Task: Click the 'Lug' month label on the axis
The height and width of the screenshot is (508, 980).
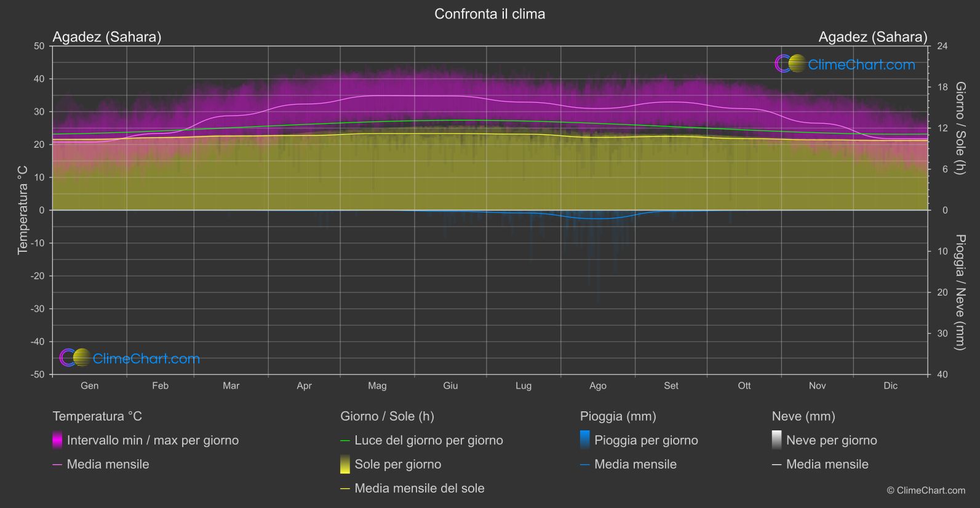Action: coord(524,385)
